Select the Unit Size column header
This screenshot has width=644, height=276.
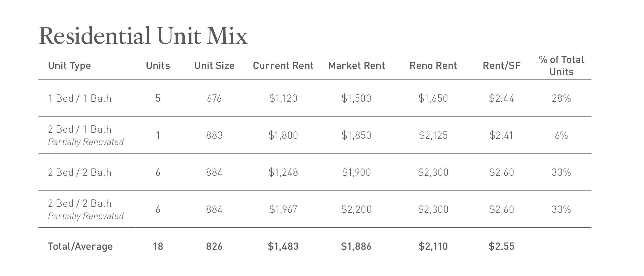coord(214,66)
